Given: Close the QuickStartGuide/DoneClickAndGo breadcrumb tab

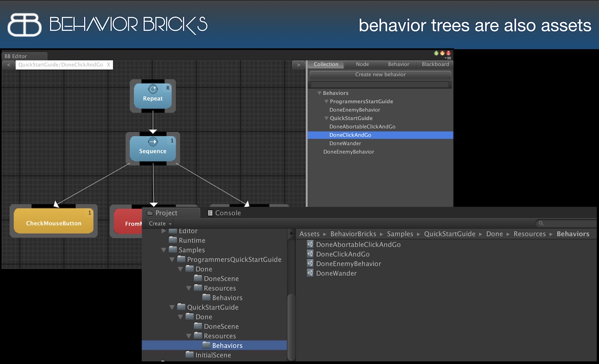Looking at the screenshot, I should click(x=109, y=65).
